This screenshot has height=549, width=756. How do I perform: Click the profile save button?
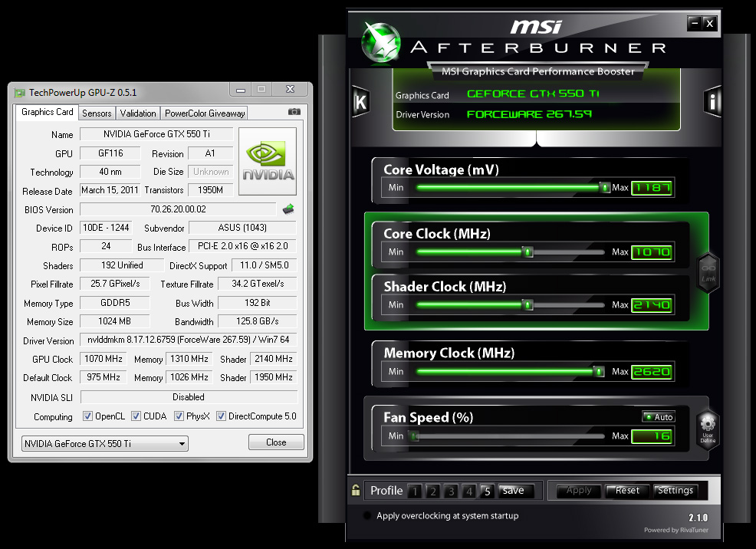pos(516,491)
